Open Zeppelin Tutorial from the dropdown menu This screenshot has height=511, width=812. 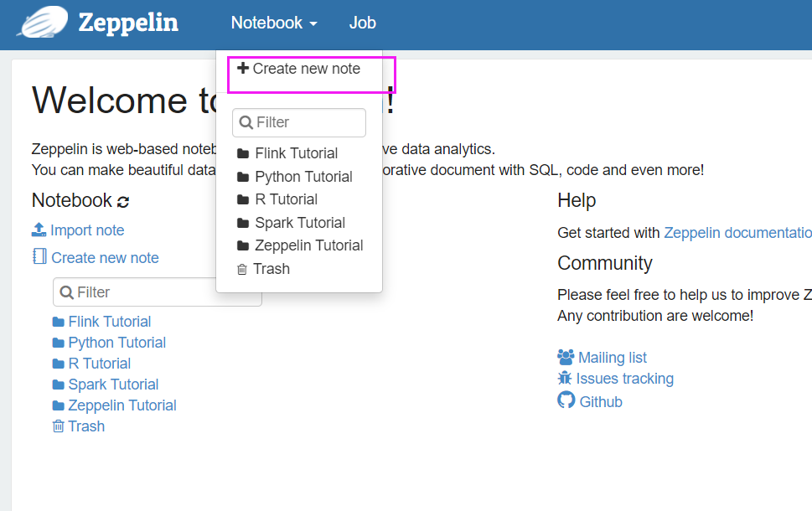pyautogui.click(x=308, y=245)
